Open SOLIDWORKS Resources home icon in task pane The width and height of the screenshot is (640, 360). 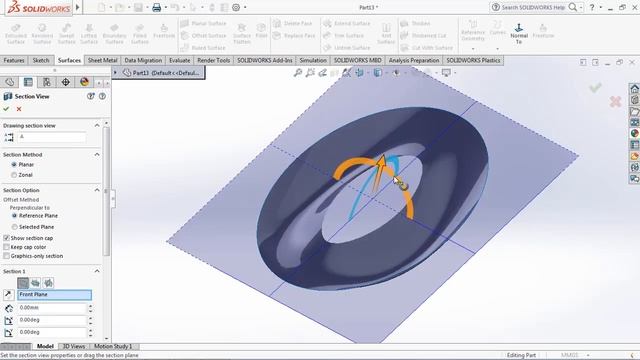point(634,89)
